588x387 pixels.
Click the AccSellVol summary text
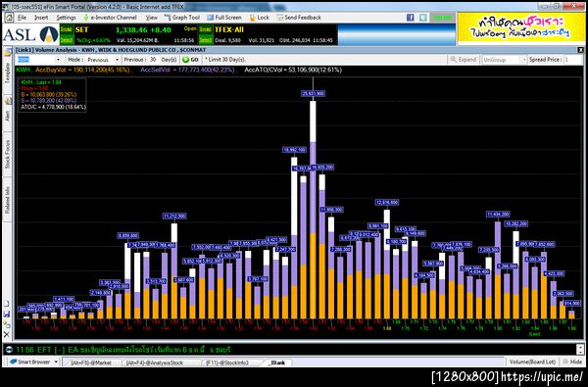pyautogui.click(x=187, y=70)
